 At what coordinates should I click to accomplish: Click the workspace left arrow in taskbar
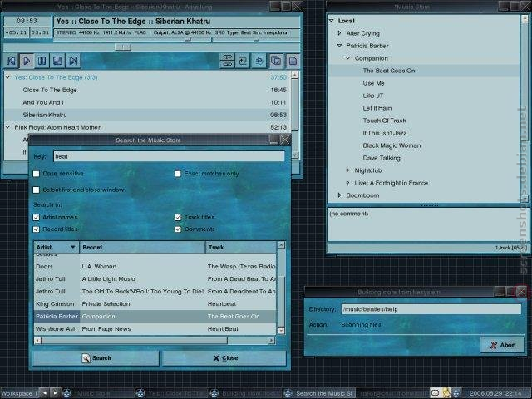(44, 393)
